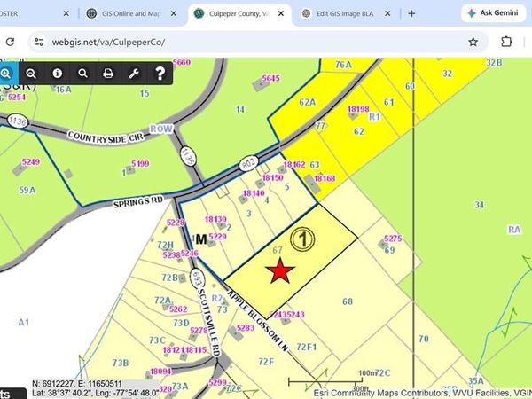This screenshot has height=399, width=532.
Task: View site information for webgis.net
Action: pyautogui.click(x=39, y=42)
